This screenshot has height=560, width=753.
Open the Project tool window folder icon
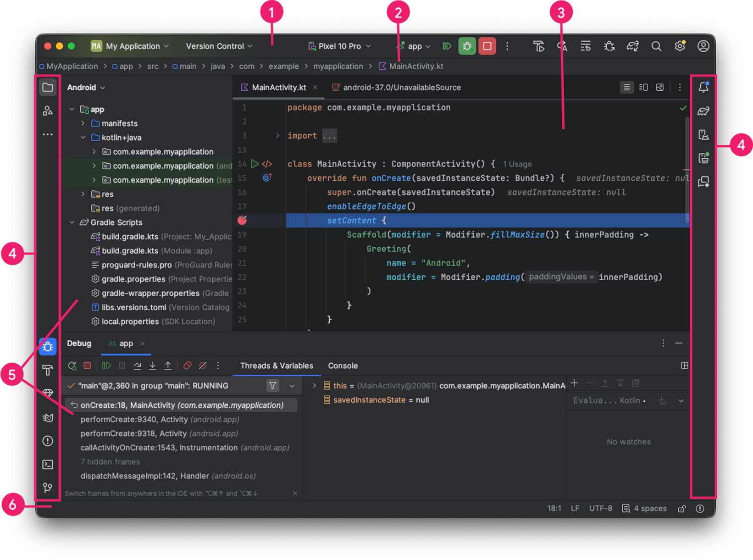click(48, 87)
